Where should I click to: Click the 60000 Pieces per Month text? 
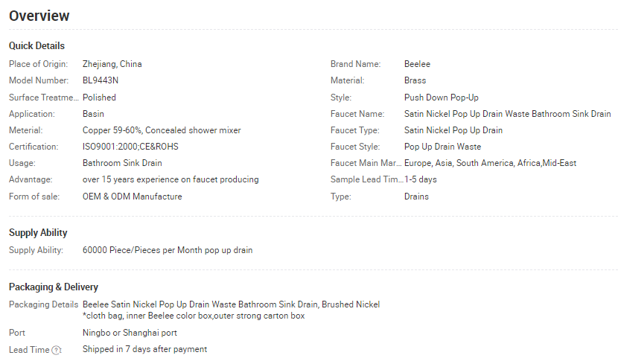(x=168, y=250)
